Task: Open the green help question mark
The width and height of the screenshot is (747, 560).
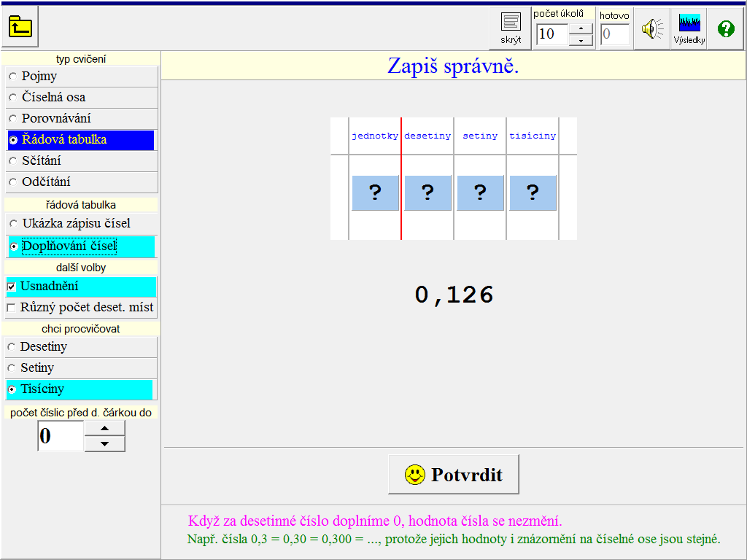Action: [726, 28]
